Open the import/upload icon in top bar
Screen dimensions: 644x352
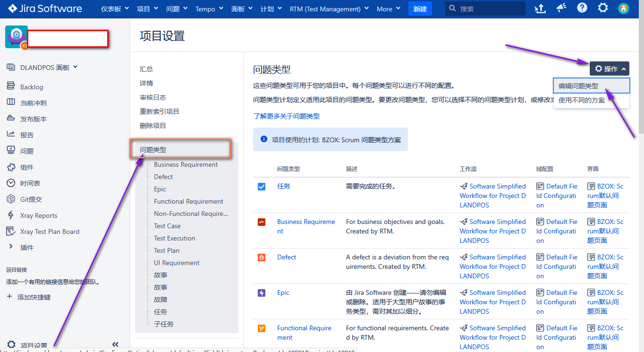click(x=539, y=9)
